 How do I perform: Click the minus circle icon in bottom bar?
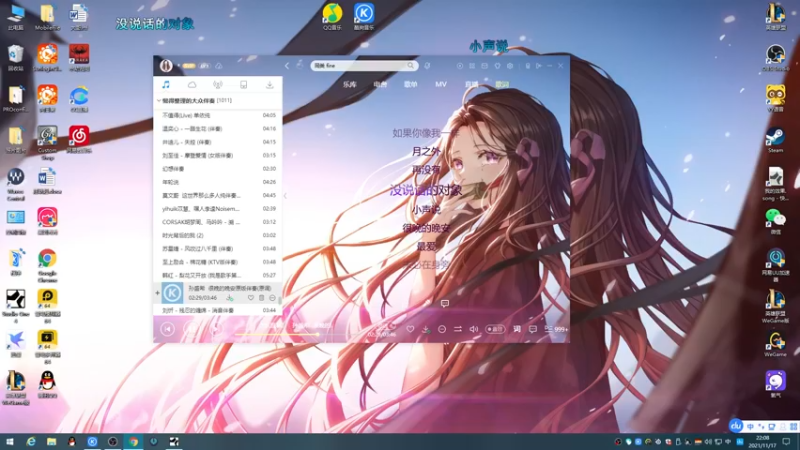point(442,329)
